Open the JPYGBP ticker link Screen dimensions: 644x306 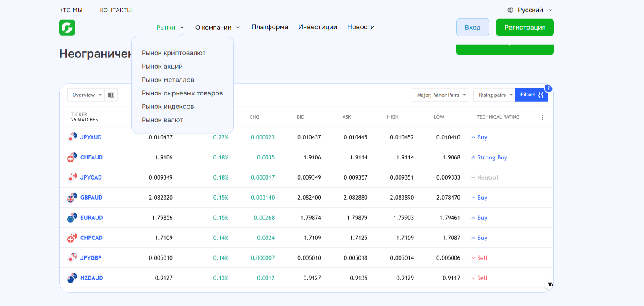[x=91, y=258]
